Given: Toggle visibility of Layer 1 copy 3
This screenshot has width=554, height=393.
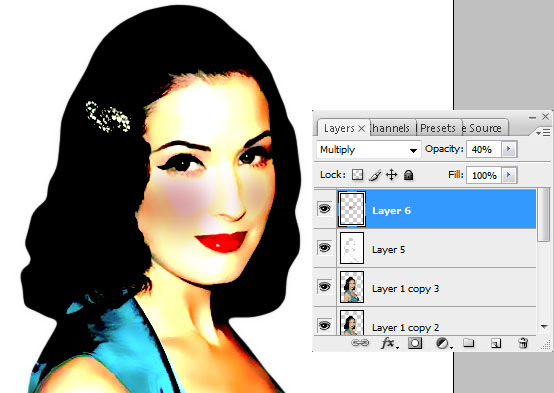Looking at the screenshot, I should click(324, 286).
